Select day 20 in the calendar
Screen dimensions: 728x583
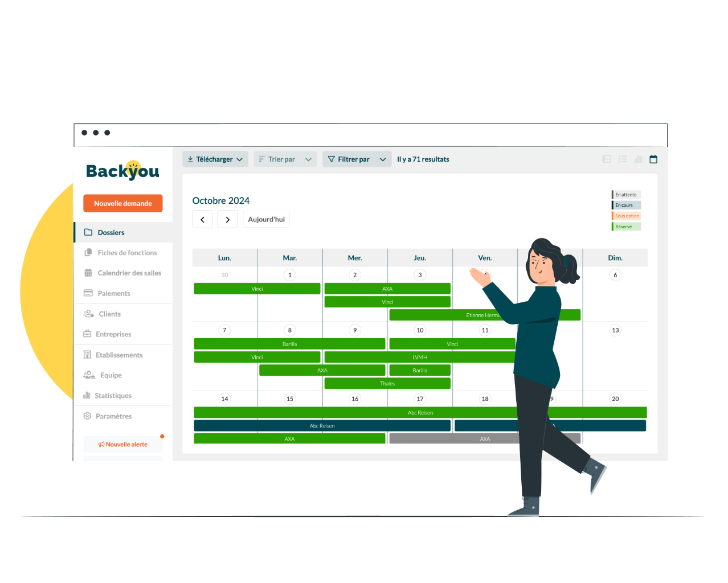coord(615,399)
